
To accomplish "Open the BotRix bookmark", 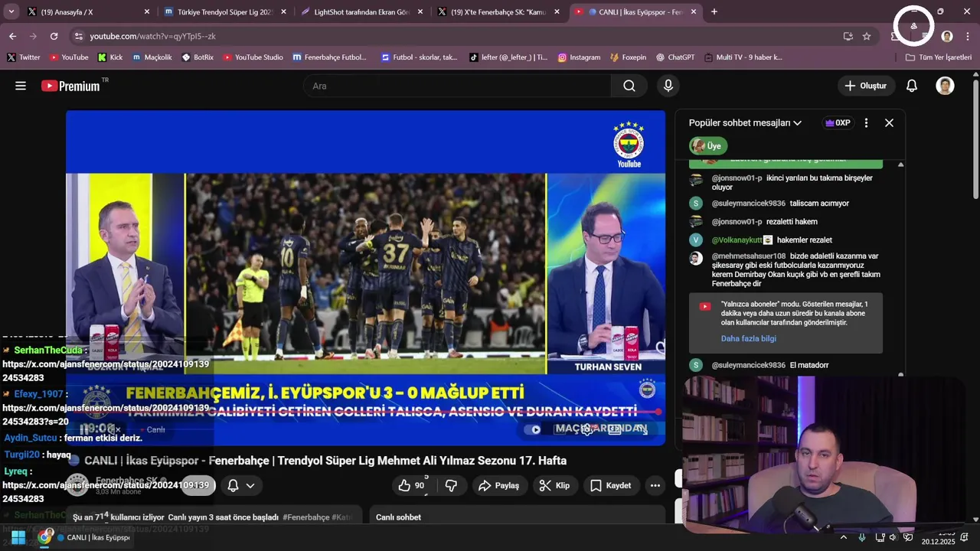I will [x=198, y=57].
